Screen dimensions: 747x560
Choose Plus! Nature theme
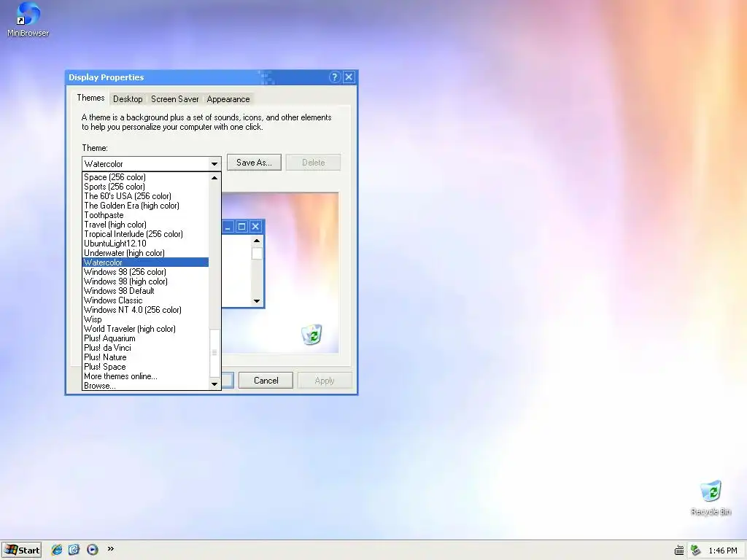(x=146, y=357)
